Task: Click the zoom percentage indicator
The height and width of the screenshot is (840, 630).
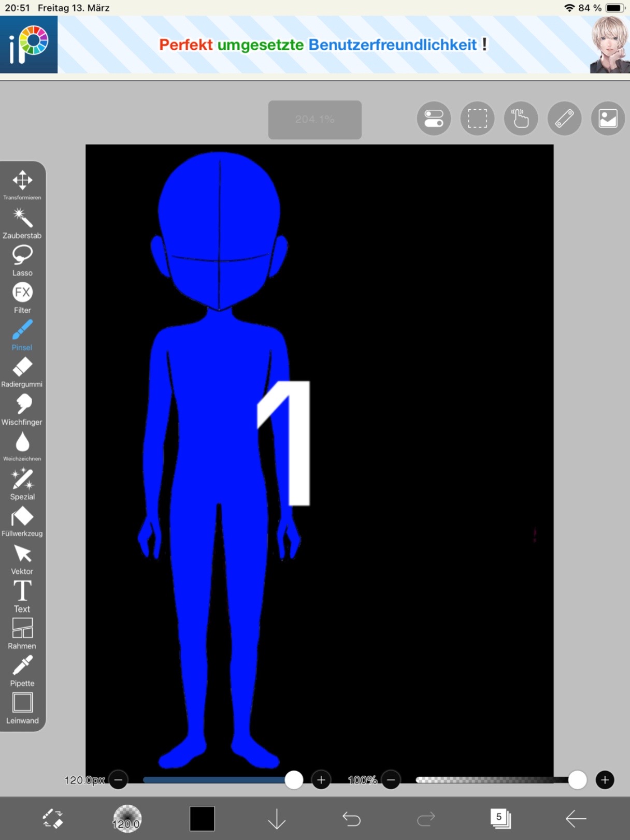Action: [x=315, y=120]
